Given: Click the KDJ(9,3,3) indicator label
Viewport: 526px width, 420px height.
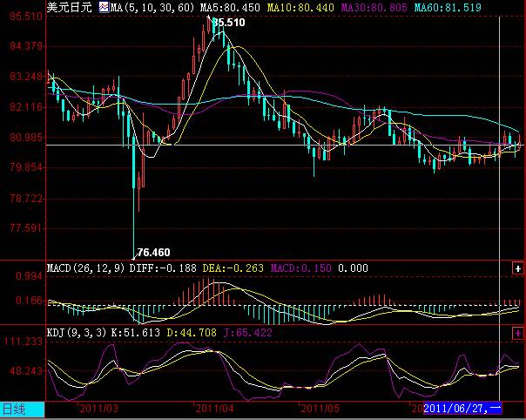Looking at the screenshot, I should click(x=77, y=333).
